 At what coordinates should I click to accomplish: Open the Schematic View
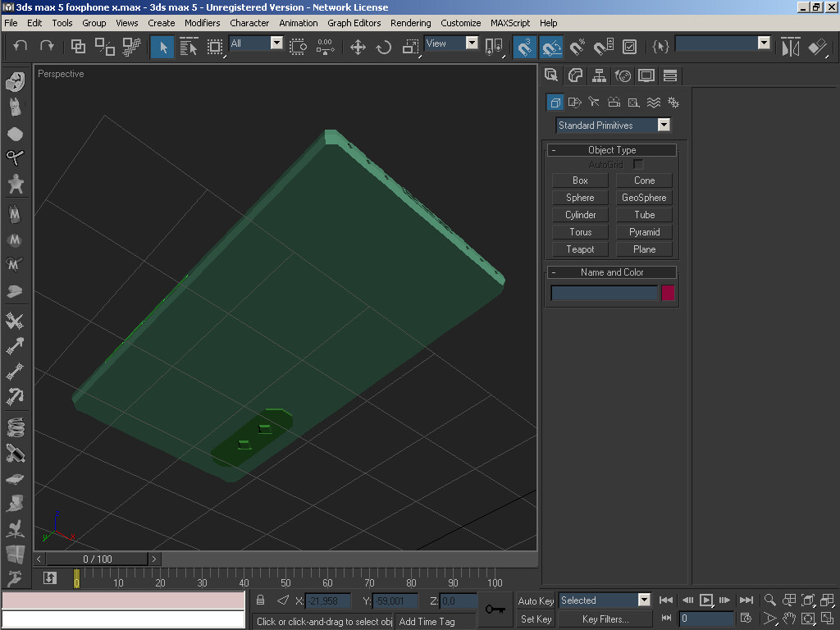pyautogui.click(x=354, y=23)
